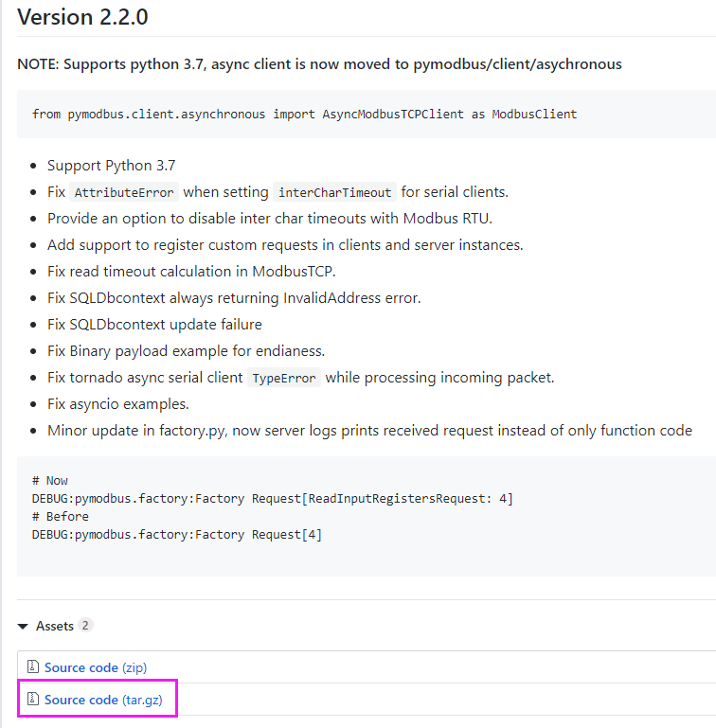Click the AttributeError inline code tag
The height and width of the screenshot is (728, 716).
tap(124, 192)
